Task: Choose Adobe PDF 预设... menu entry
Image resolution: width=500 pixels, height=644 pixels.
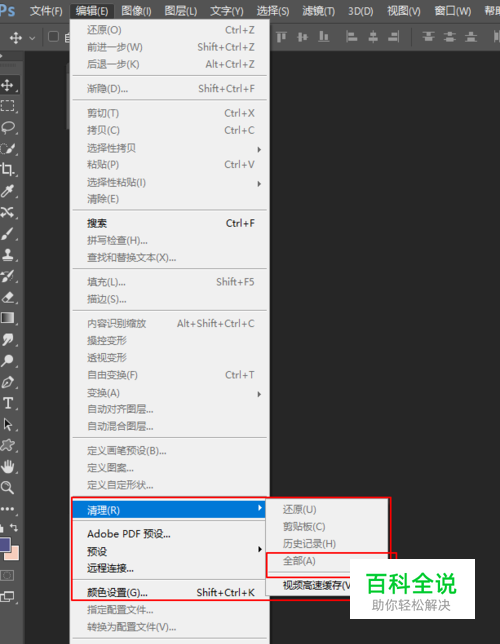Action: coord(170,534)
